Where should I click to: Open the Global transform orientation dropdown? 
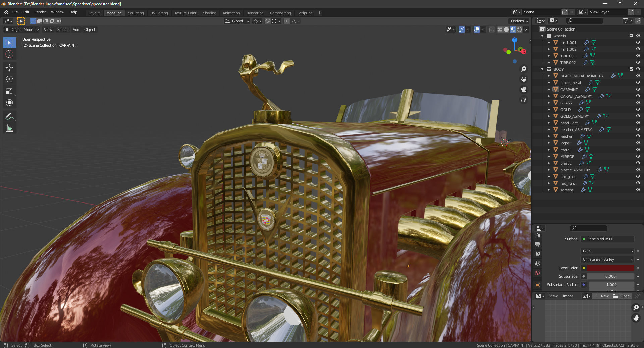(237, 21)
